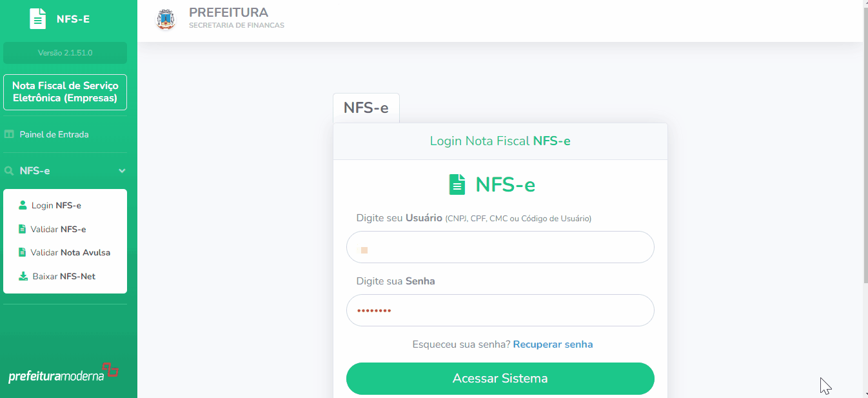Focus the Senha password field
This screenshot has height=398, width=868.
pyautogui.click(x=500, y=310)
